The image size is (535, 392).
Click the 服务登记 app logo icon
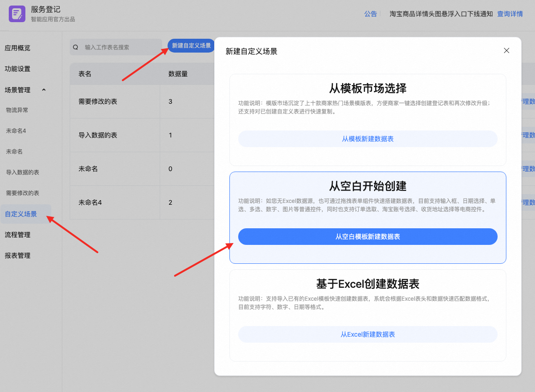17,14
